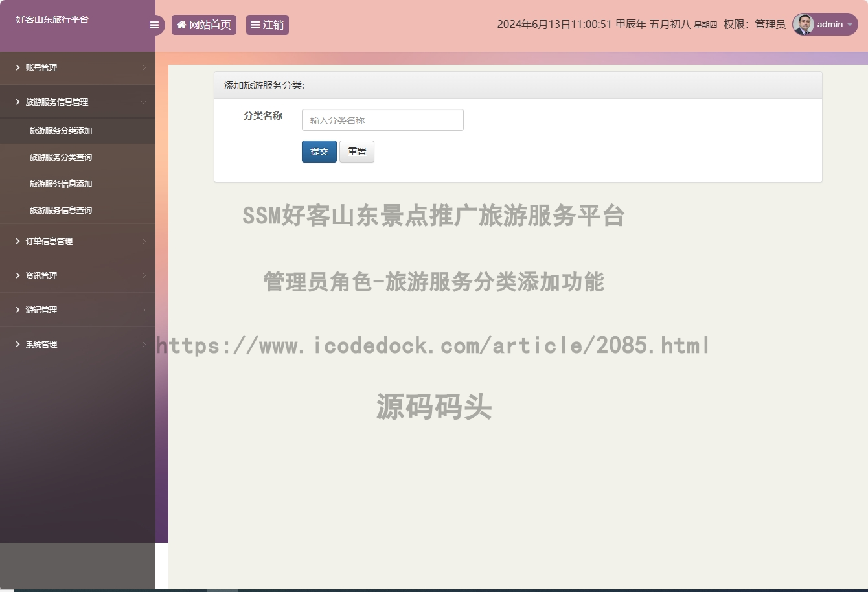The image size is (868, 592).
Task: Click the right chevron beside 游记管理
Action: (144, 310)
